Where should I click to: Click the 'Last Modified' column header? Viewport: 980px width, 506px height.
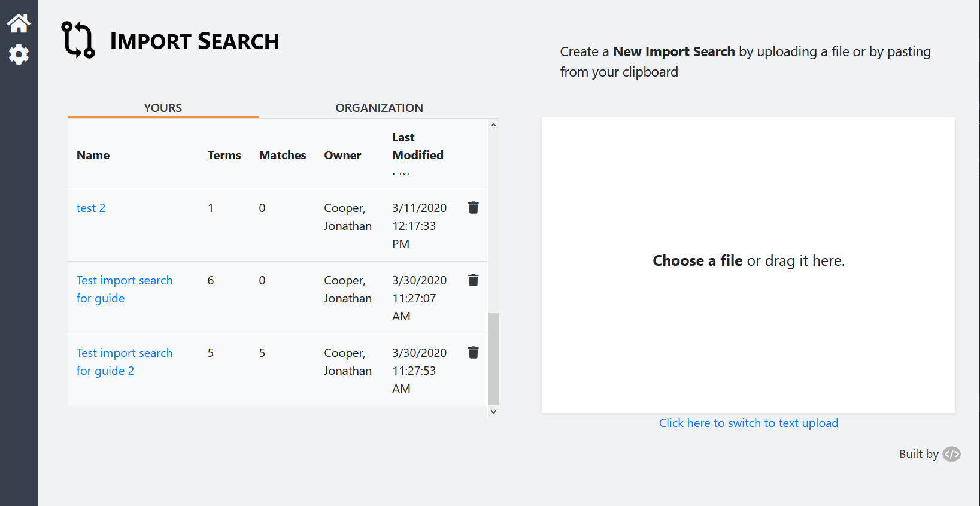pos(417,146)
